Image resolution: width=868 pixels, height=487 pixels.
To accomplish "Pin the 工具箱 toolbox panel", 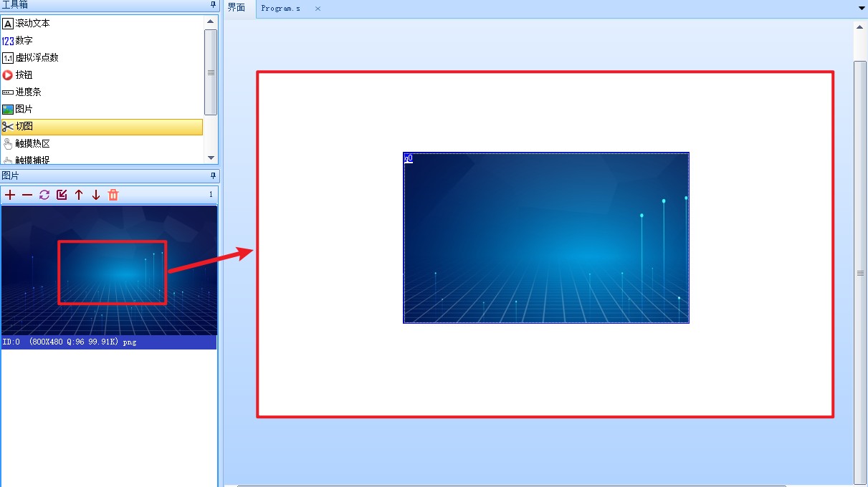I will (x=213, y=5).
